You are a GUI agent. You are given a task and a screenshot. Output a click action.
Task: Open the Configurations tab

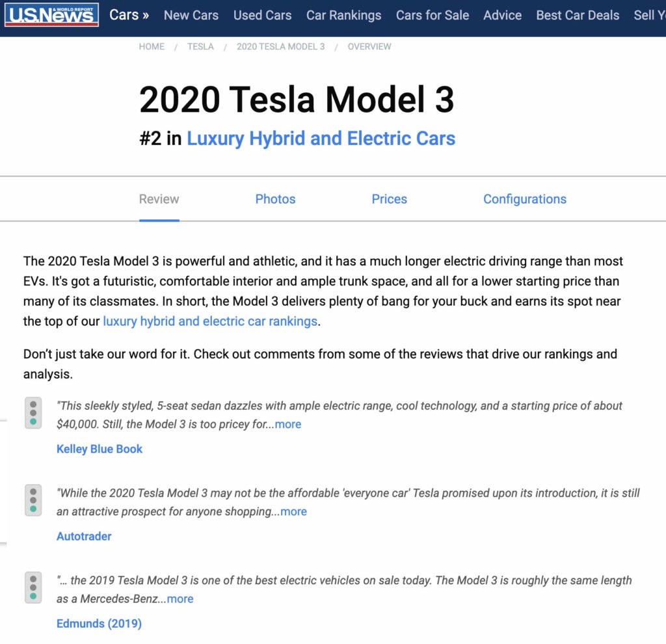(x=524, y=199)
